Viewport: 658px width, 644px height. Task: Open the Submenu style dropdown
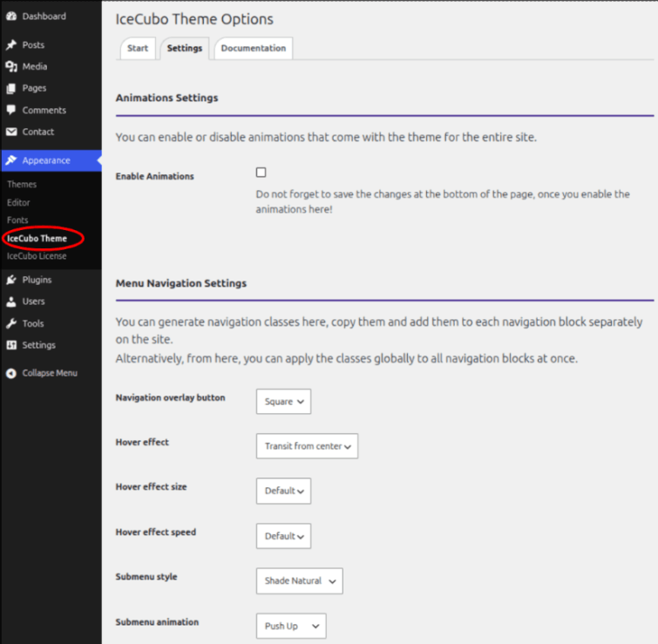(300, 581)
